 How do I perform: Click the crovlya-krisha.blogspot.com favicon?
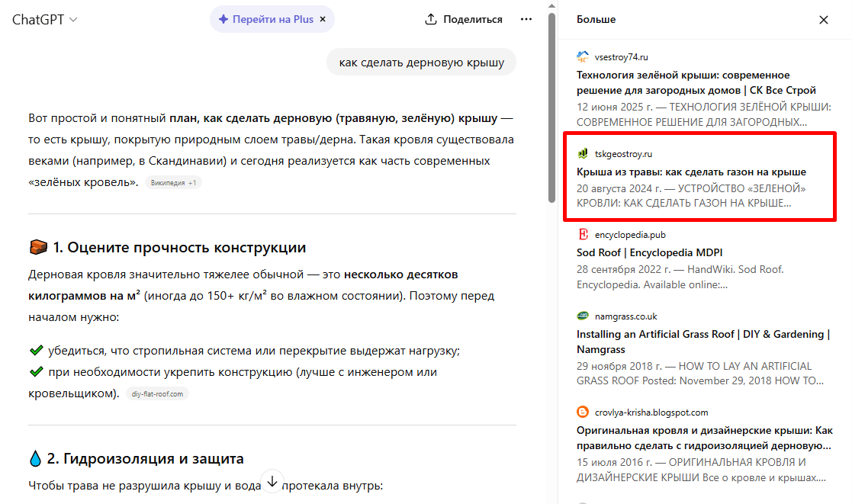tap(583, 412)
